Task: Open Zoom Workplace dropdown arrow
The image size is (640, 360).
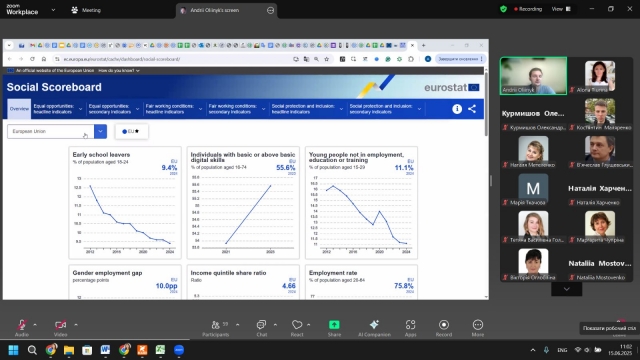Action: coord(53,10)
